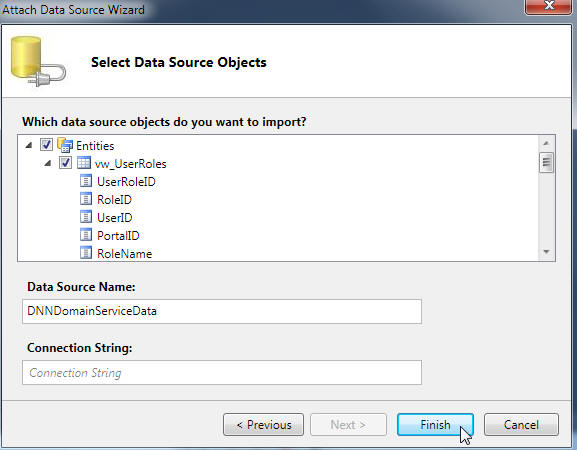Click the vw_UserRoles table icon
The width and height of the screenshot is (577, 450).
tap(84, 163)
